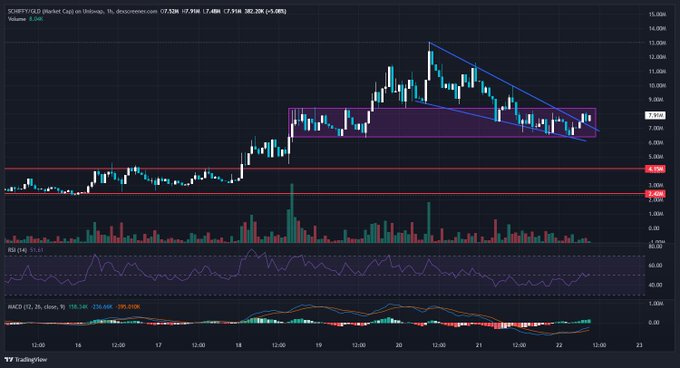Click the 15.00M price axis label
Screen dimensions: 680x368
pyautogui.click(x=657, y=14)
